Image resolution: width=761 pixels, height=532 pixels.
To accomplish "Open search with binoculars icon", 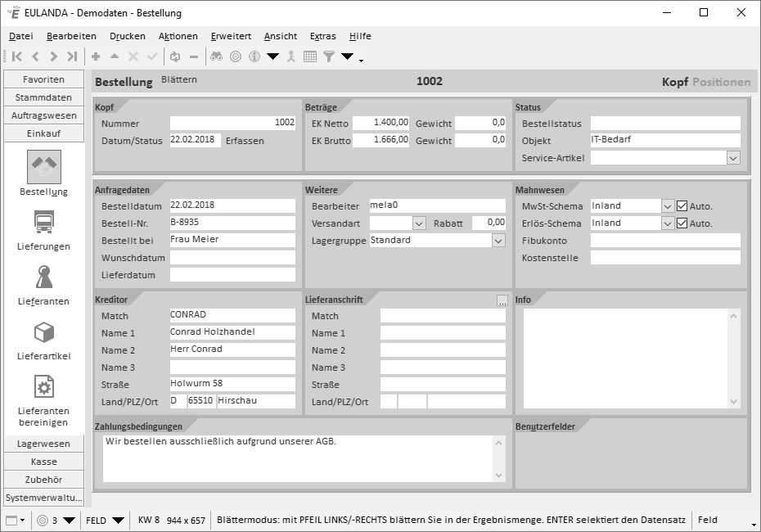I will [217, 56].
